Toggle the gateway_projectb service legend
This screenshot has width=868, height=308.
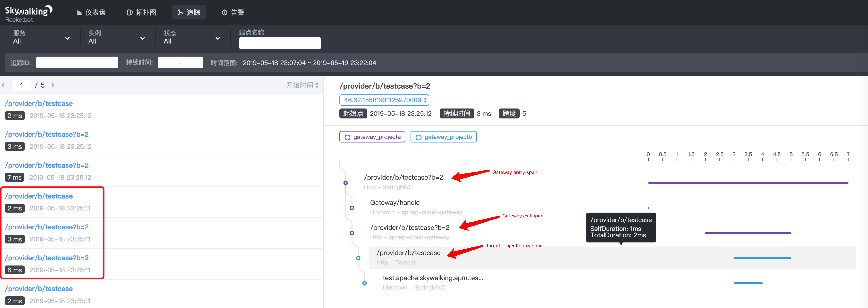[x=443, y=137]
